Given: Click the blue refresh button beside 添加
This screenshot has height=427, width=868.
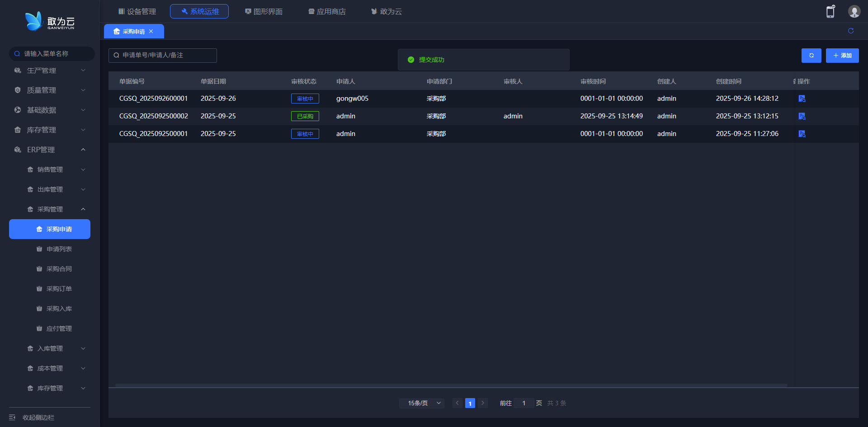Looking at the screenshot, I should [811, 56].
